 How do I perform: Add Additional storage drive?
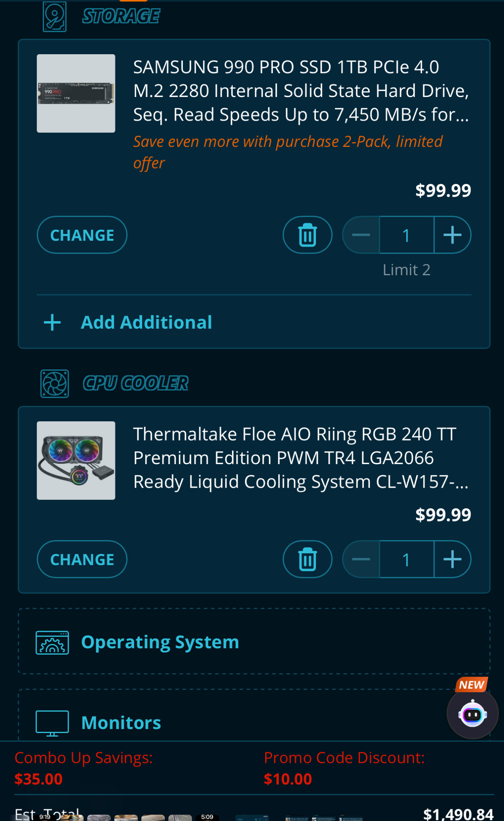[x=146, y=322]
